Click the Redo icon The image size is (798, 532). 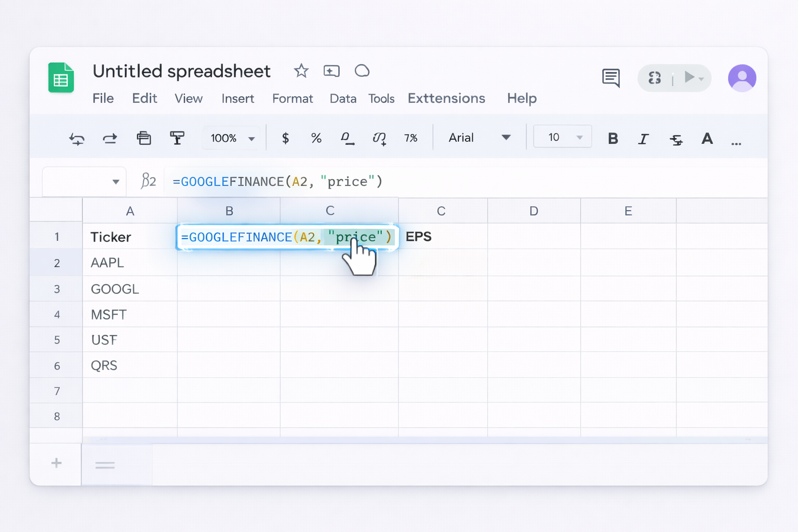point(110,139)
